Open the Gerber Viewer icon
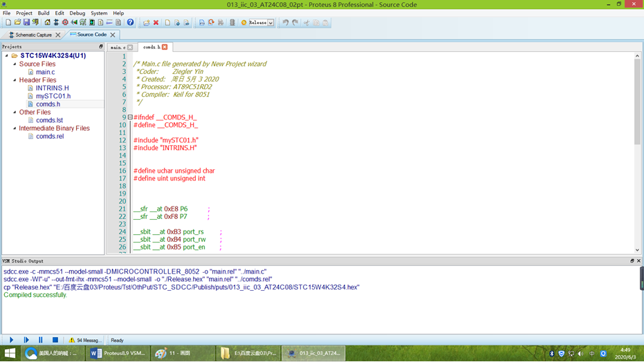This screenshot has width=644, height=362. coord(83,23)
